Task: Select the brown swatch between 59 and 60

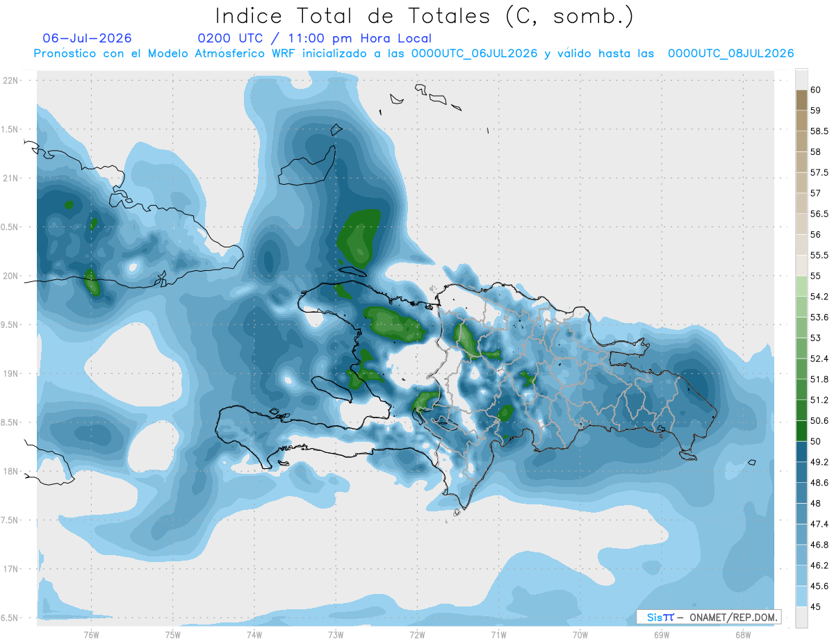Action: 801,100
